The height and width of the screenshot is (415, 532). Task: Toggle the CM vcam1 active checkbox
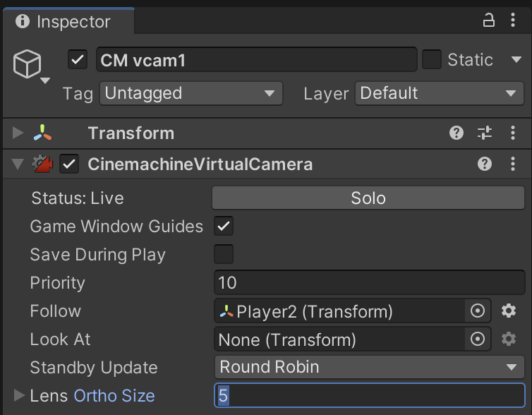click(x=78, y=60)
